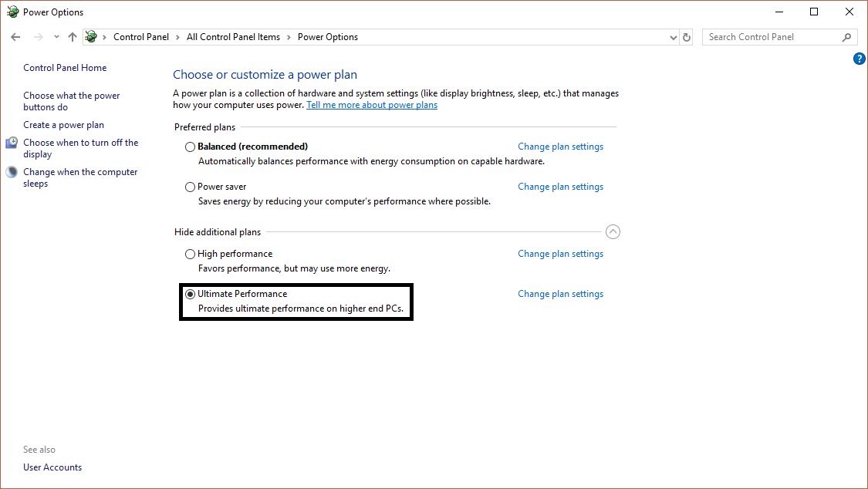Click the search magnifier icon

(x=846, y=37)
